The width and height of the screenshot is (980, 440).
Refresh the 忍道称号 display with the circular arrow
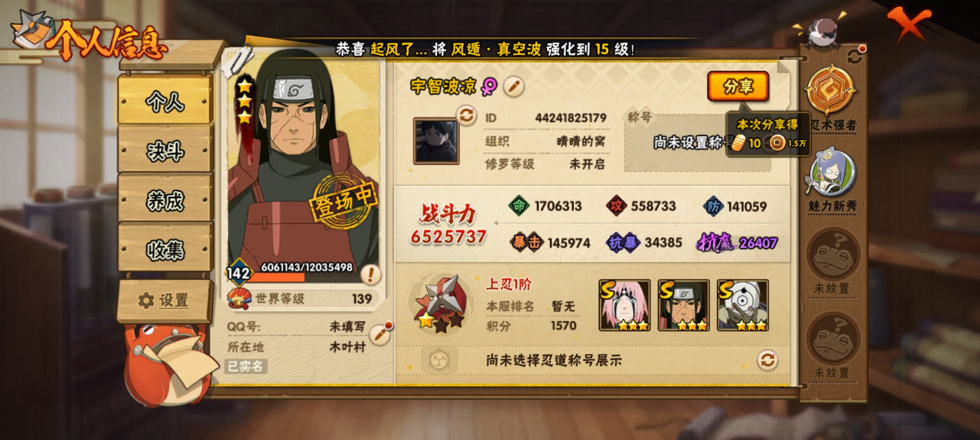pos(767,360)
